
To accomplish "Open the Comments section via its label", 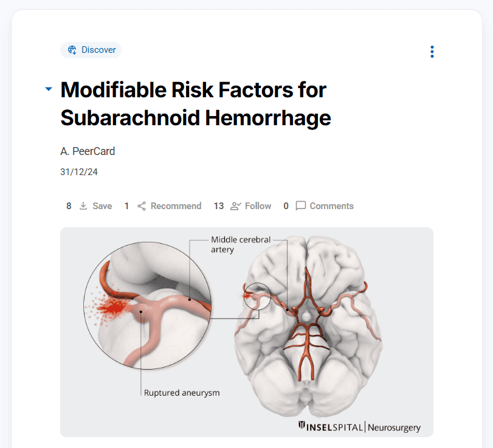I will (331, 206).
